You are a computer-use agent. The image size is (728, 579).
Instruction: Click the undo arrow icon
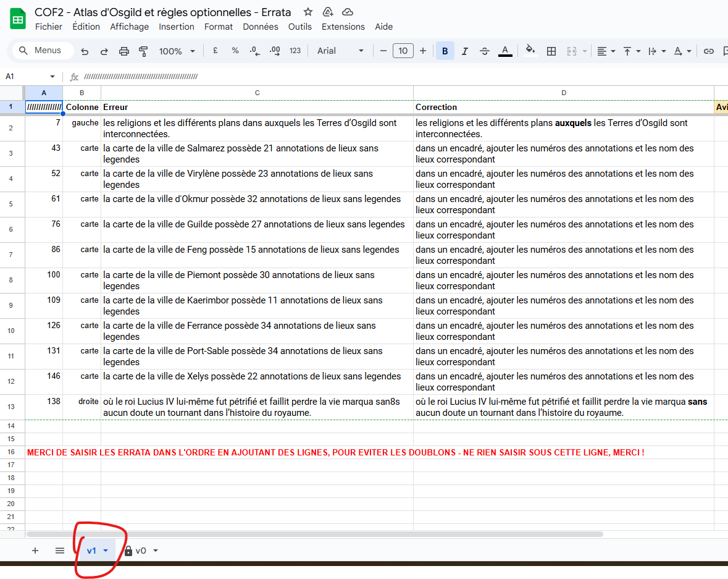coord(85,51)
